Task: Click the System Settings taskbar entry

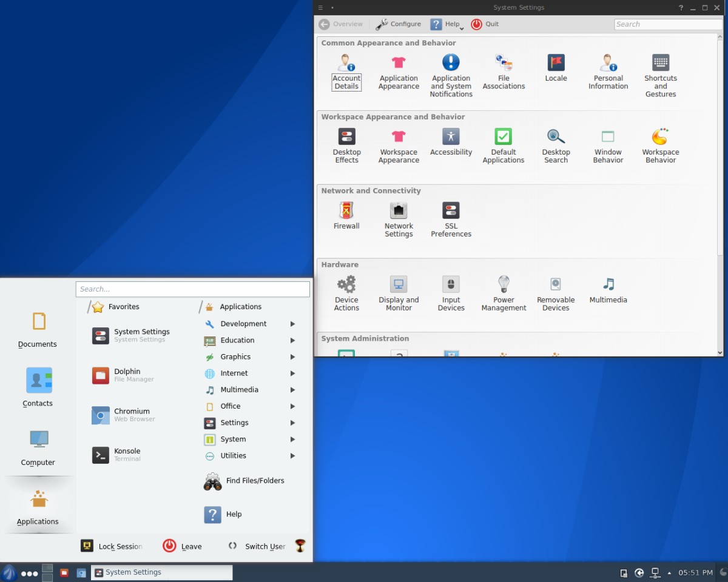Action: point(161,572)
